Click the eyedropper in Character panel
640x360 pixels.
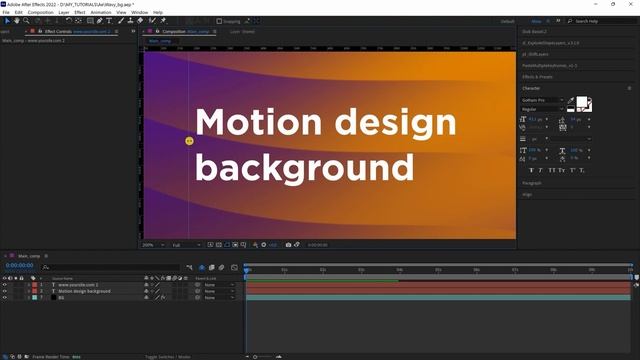coord(571,100)
